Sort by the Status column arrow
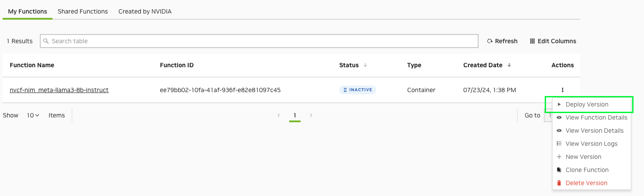The image size is (644, 196). pos(365,65)
